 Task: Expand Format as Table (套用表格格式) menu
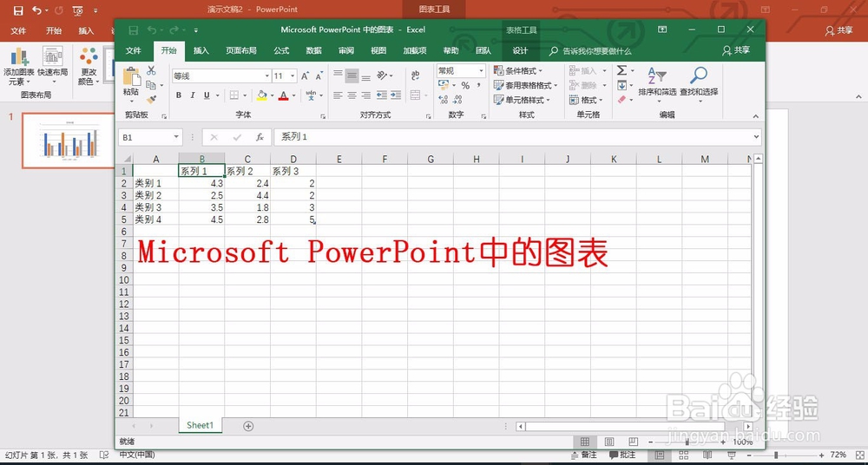click(x=525, y=85)
